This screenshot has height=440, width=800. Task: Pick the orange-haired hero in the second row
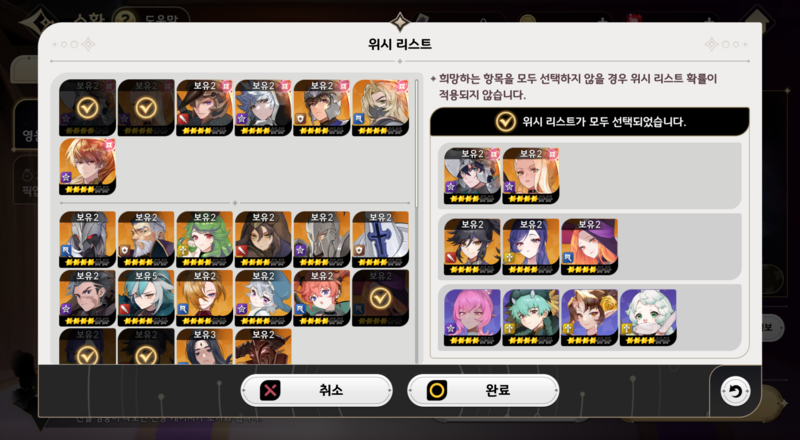(87, 166)
